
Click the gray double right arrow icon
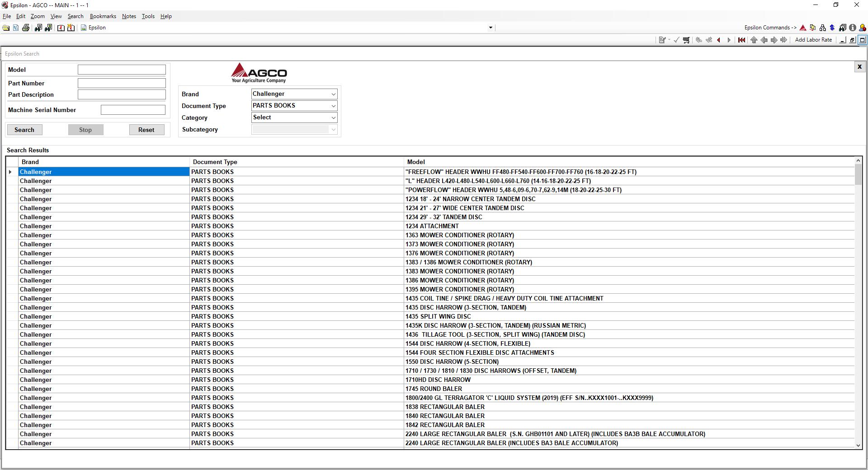tap(783, 40)
